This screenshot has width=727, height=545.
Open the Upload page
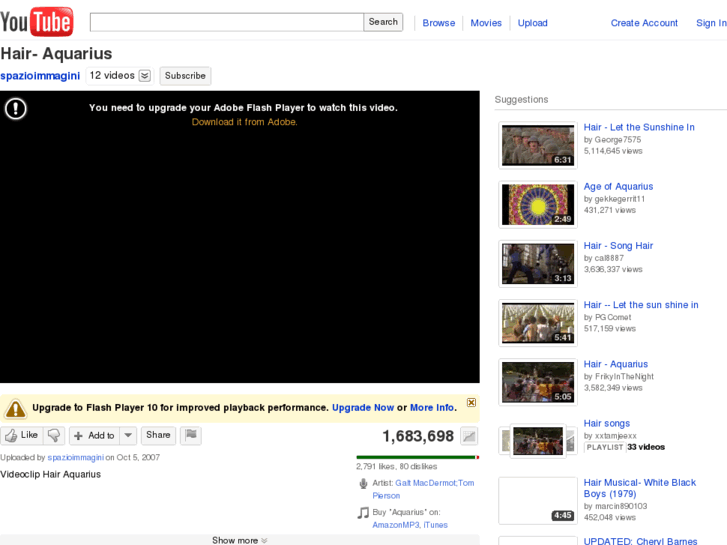pyautogui.click(x=532, y=23)
